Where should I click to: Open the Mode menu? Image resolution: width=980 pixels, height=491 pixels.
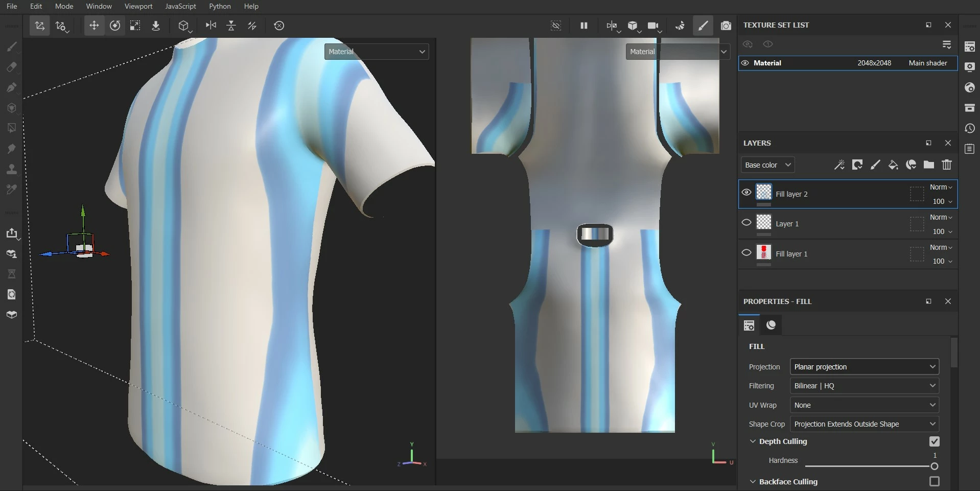64,6
